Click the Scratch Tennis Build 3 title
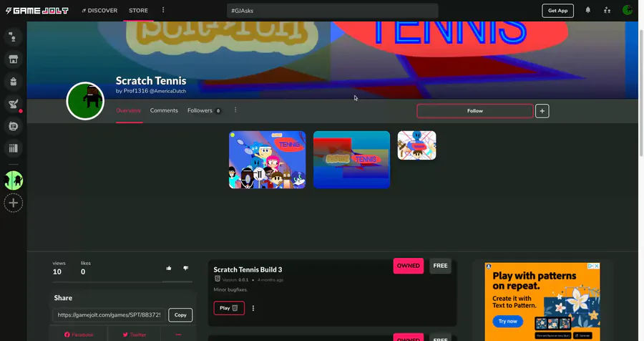Viewport: 644px width, 341px height. 248,270
